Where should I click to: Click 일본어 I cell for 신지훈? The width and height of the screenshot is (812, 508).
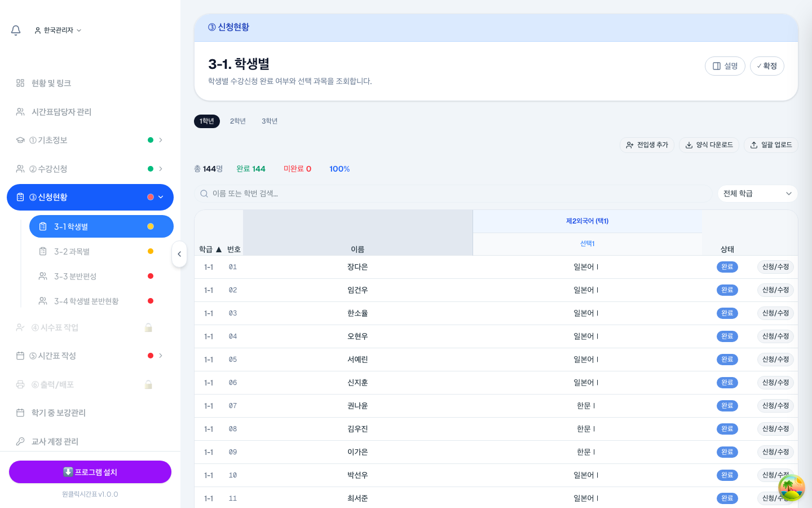[586, 383]
